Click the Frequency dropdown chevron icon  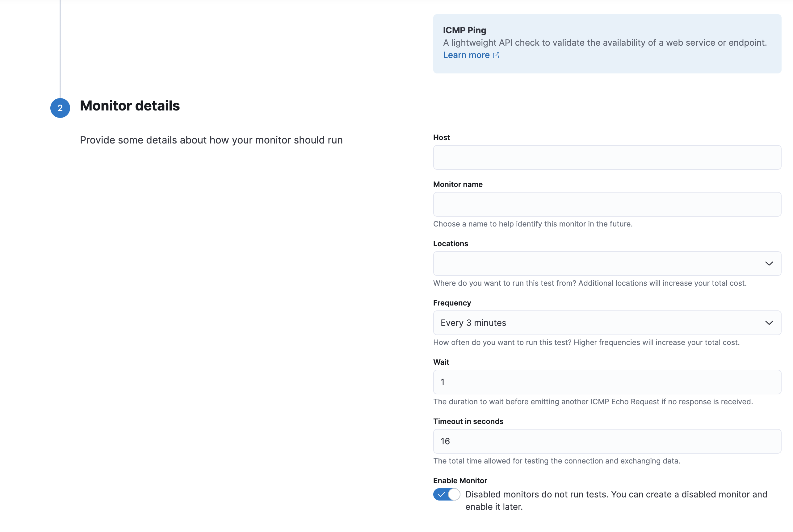(769, 323)
